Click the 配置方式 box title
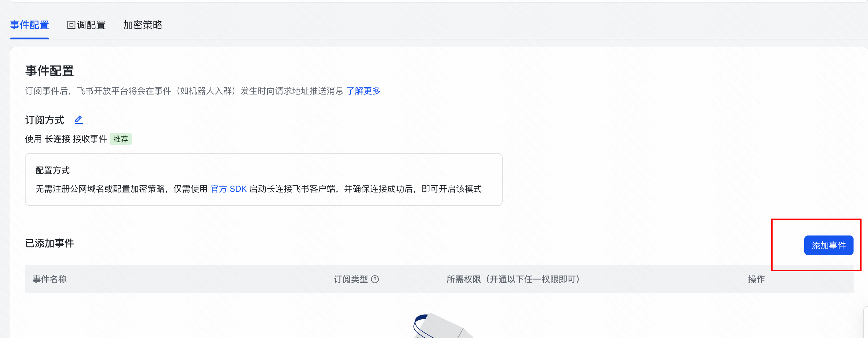The height and width of the screenshot is (338, 868). [x=52, y=170]
